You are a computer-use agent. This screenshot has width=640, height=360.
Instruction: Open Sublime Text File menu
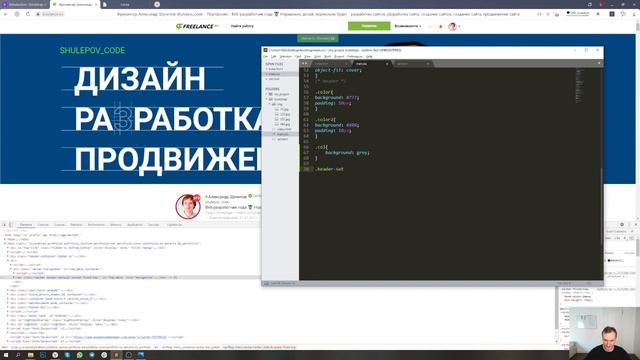tap(266, 56)
